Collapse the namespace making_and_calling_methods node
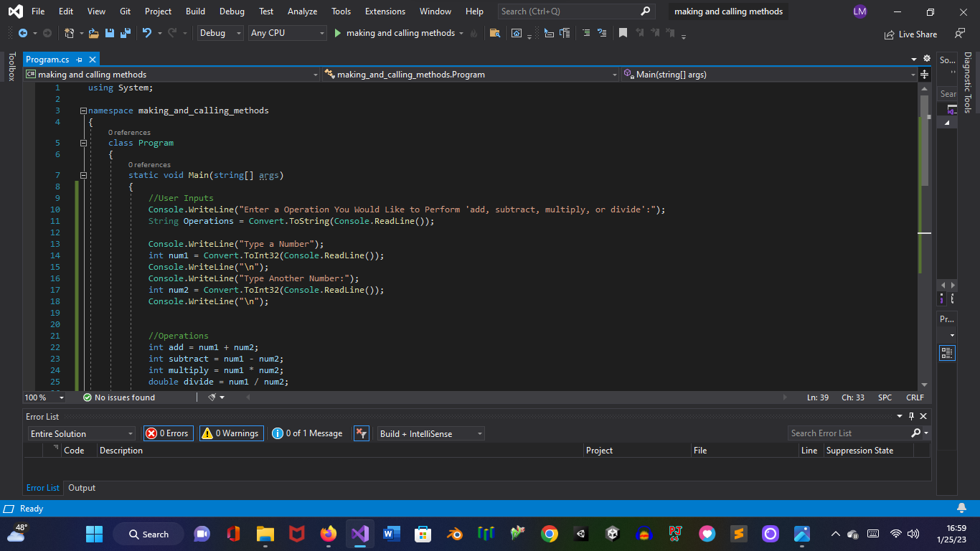 (x=83, y=110)
